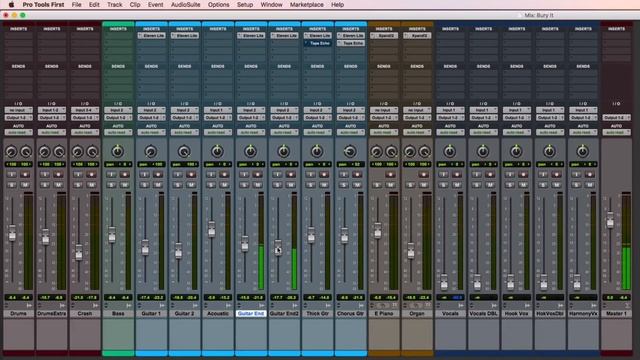Record-enable the Guitar 2 track

point(191,175)
